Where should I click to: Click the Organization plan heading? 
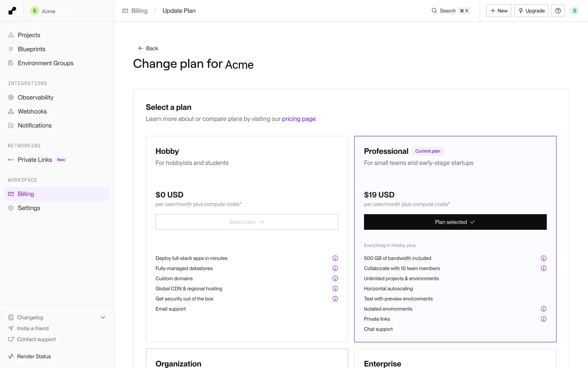pyautogui.click(x=178, y=364)
